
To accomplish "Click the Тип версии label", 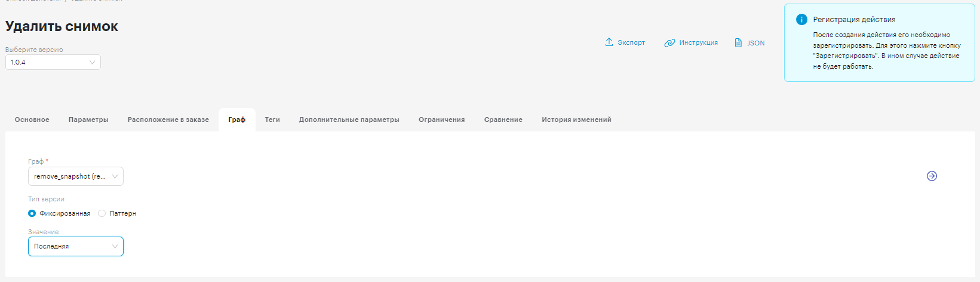I will (x=46, y=199).
